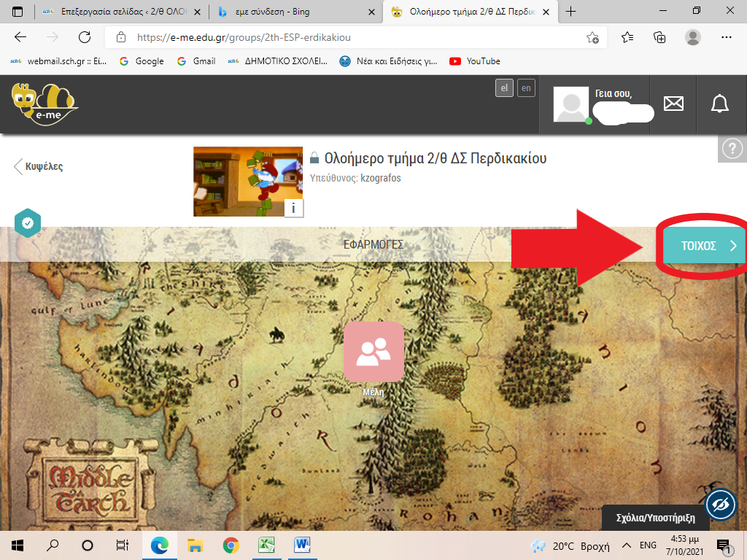
Task: Switch to the Bing search tab
Action: point(292,12)
